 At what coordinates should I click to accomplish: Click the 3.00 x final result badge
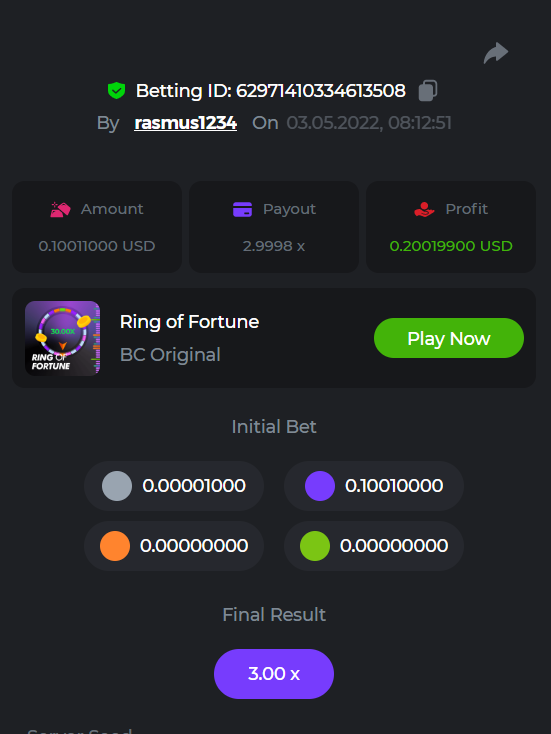[x=274, y=674]
